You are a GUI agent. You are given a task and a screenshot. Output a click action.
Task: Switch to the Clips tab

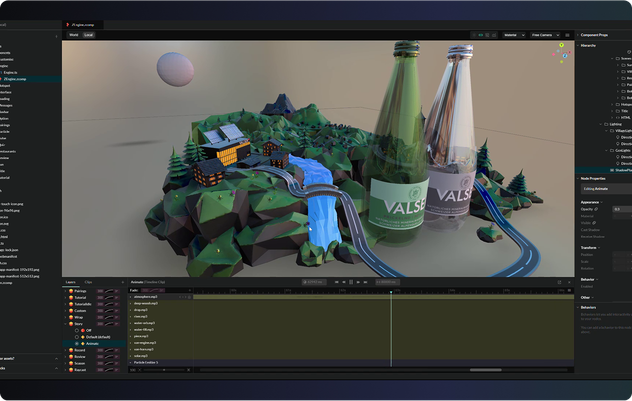88,282
